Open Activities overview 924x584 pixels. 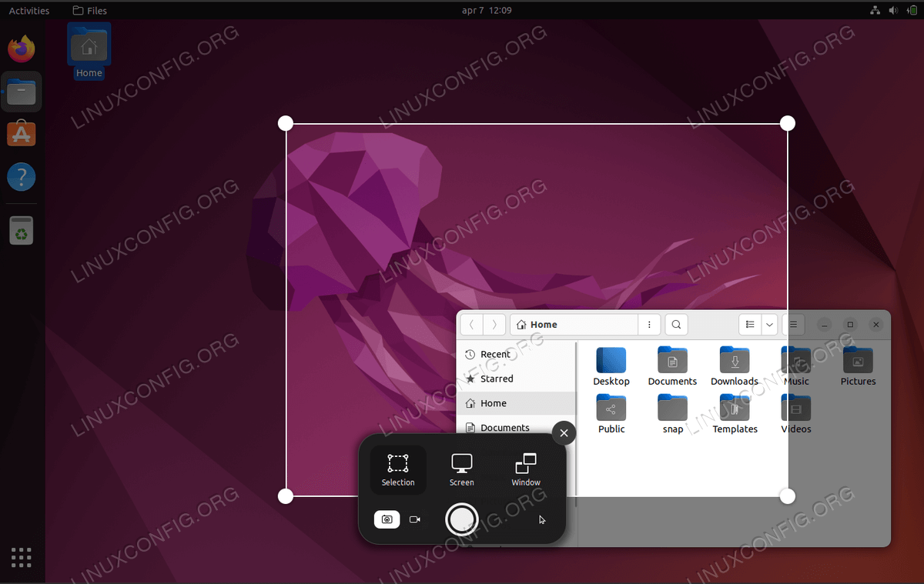[29, 11]
